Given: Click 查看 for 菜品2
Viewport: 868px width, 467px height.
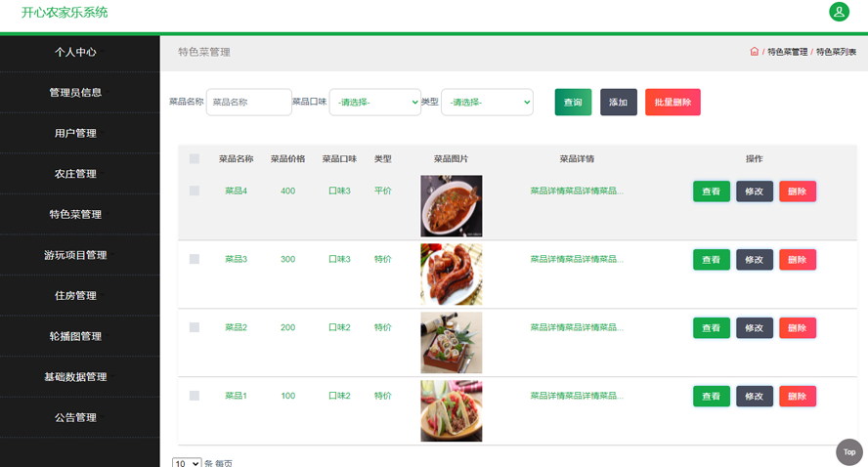Looking at the screenshot, I should [712, 328].
